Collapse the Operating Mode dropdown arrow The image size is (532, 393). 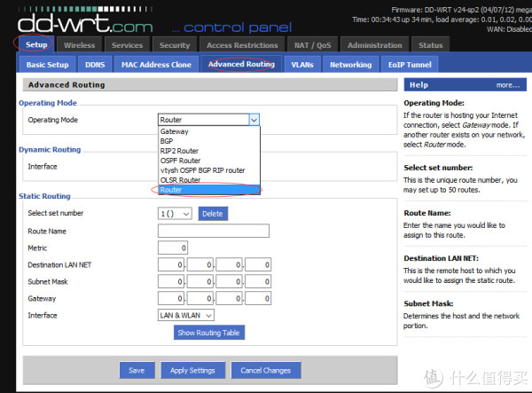pyautogui.click(x=254, y=120)
